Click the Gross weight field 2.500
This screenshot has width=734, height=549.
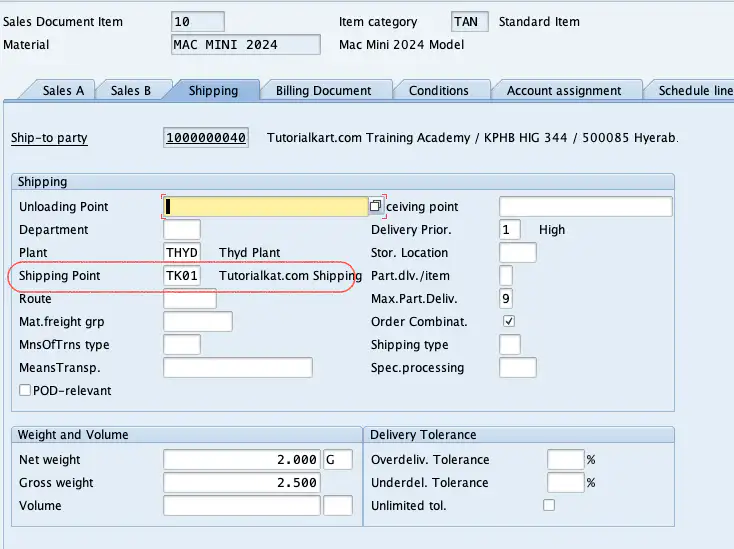coord(242,483)
